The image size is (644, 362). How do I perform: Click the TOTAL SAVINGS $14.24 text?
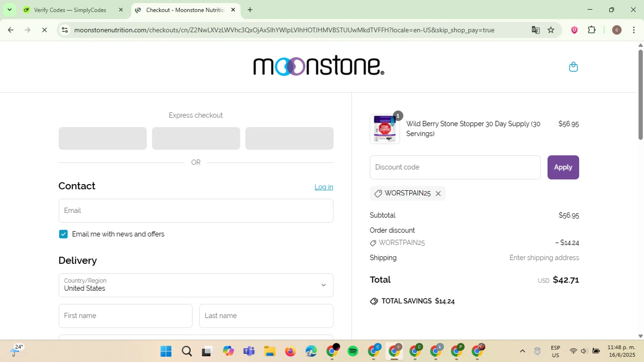(x=418, y=301)
